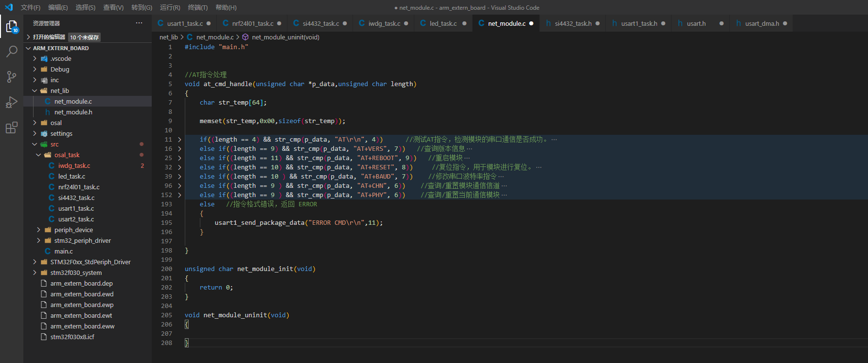Expand the Debug folder

point(60,69)
